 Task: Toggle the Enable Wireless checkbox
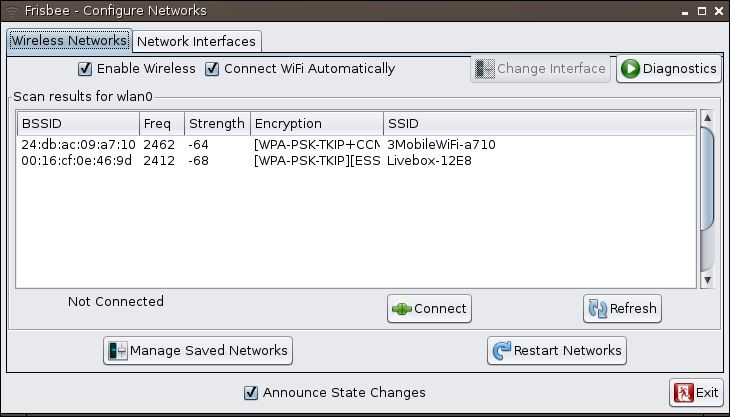(x=85, y=69)
